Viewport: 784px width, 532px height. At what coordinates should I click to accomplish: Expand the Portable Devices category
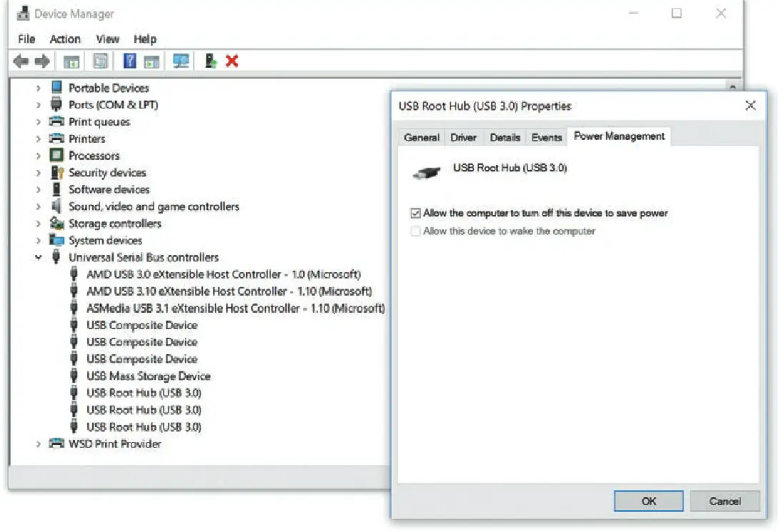click(x=39, y=88)
